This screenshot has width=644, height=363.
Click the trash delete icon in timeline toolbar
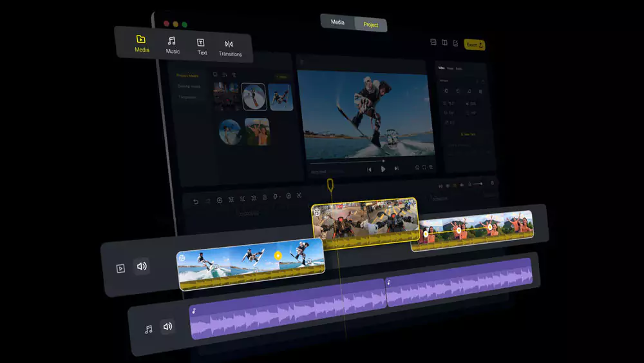pos(264,197)
